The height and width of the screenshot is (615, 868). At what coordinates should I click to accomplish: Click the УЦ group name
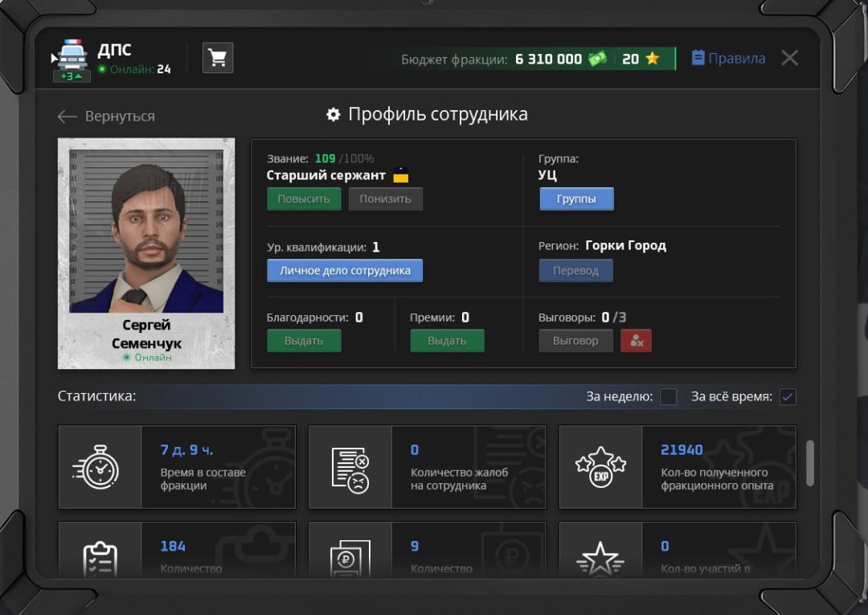point(547,175)
